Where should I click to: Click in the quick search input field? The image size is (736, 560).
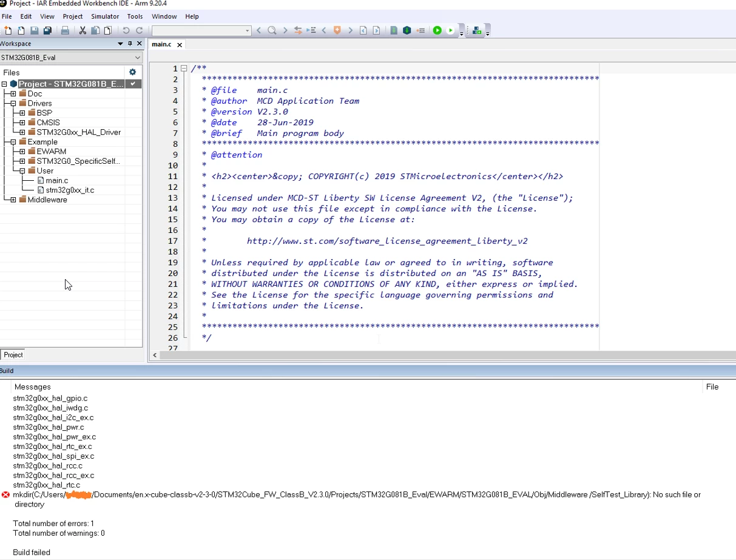[198, 30]
